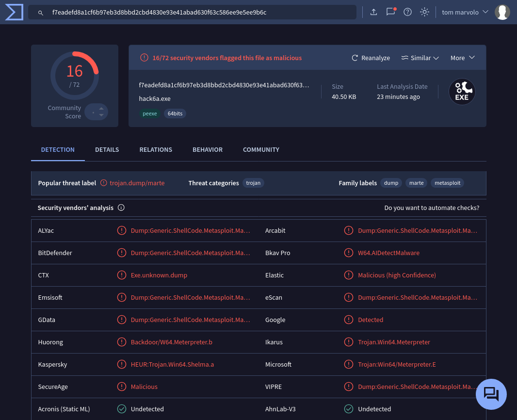
Task: Click the CTX detection alert icon
Action: [122, 275]
